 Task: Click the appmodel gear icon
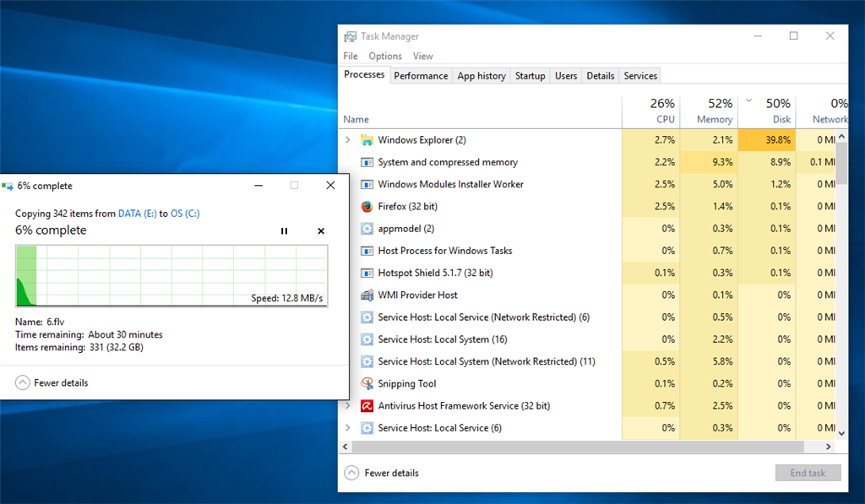pos(367,228)
